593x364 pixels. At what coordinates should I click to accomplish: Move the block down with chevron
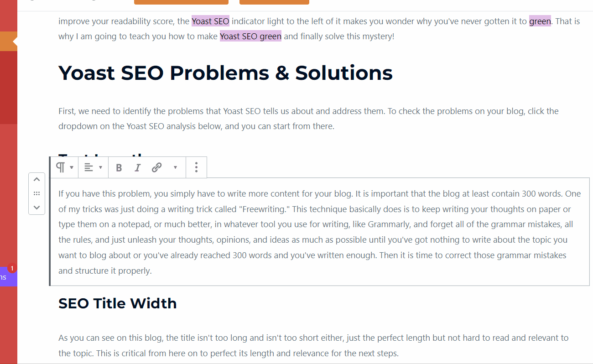click(x=37, y=207)
